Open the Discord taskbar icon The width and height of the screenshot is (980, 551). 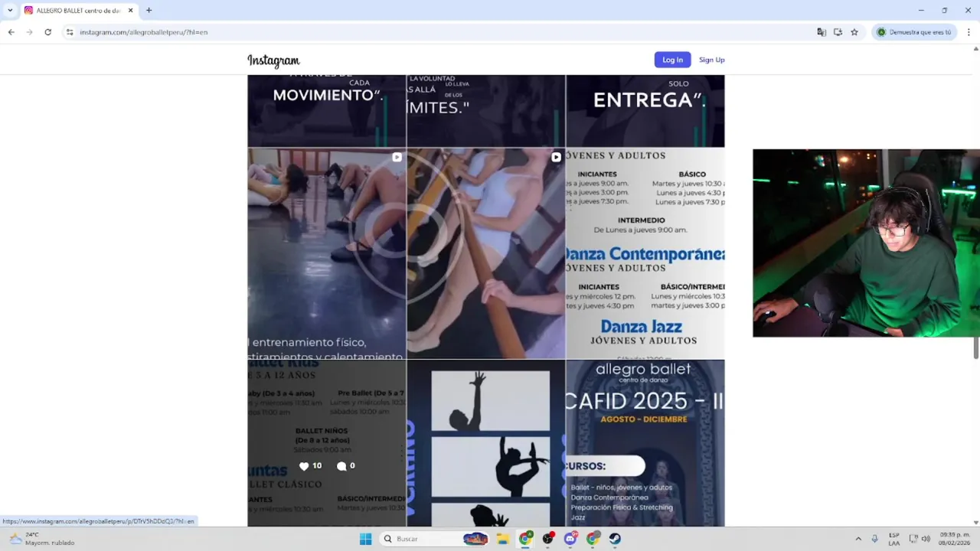[570, 539]
